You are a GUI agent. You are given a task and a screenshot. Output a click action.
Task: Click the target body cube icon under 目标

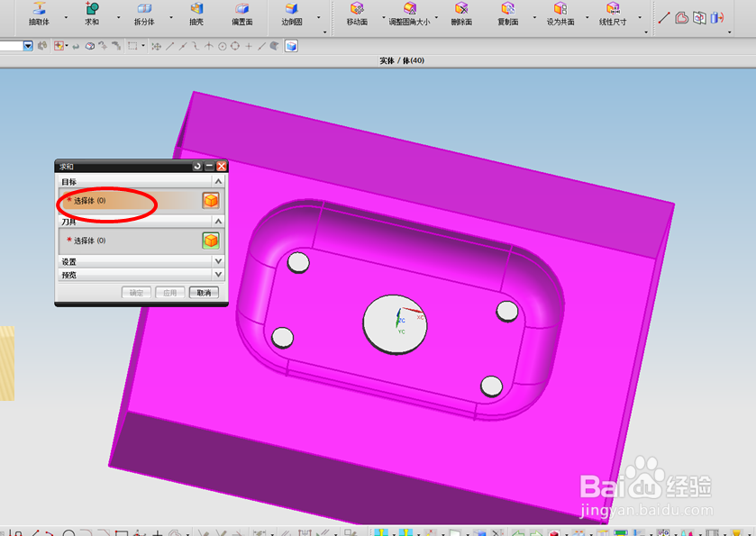click(211, 200)
